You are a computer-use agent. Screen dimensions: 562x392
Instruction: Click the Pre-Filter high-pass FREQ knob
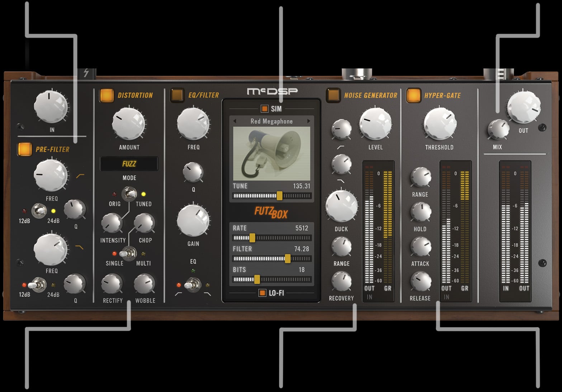coord(51,176)
